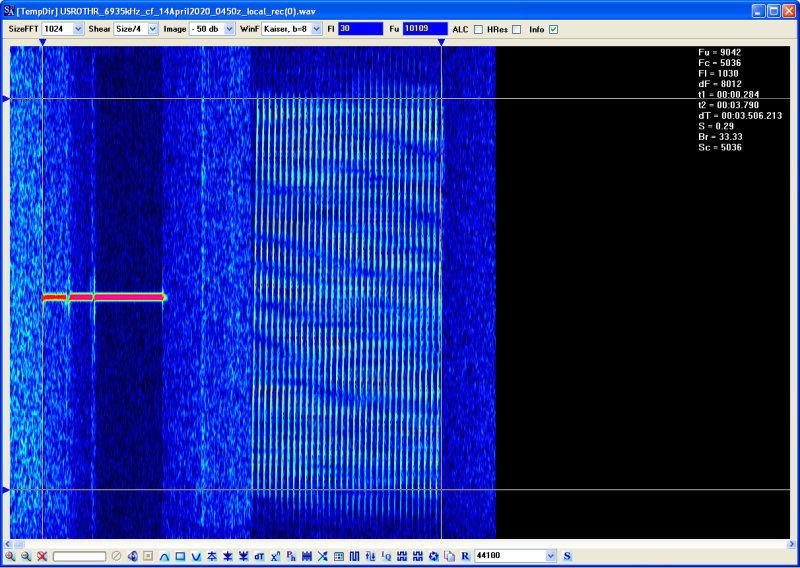Click the 'Sc = 5036' info readout
Viewport: 800px width, 568px height.
tap(720, 147)
